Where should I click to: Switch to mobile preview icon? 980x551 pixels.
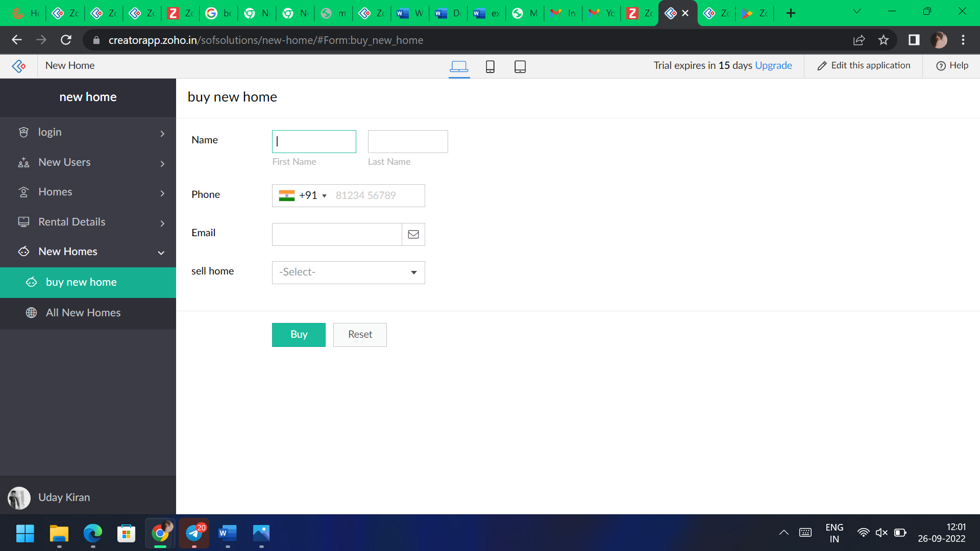[490, 66]
